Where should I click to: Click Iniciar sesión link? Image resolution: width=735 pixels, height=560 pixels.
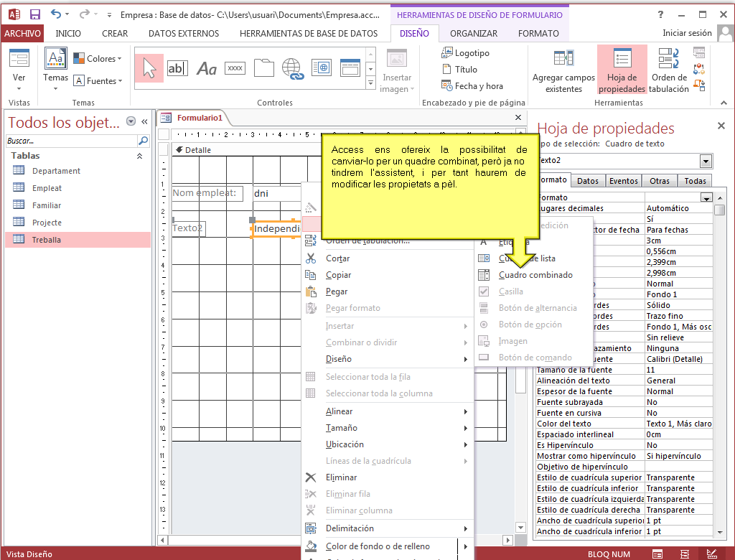pos(687,33)
